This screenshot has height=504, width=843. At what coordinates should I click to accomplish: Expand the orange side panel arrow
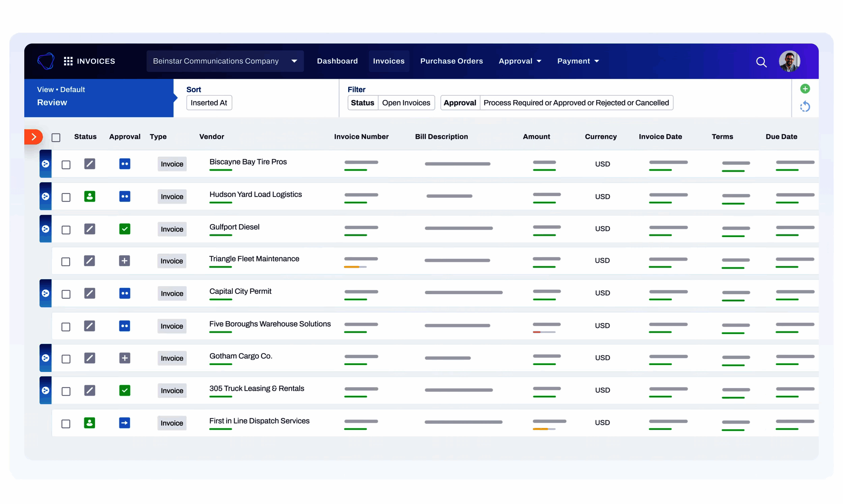click(34, 137)
